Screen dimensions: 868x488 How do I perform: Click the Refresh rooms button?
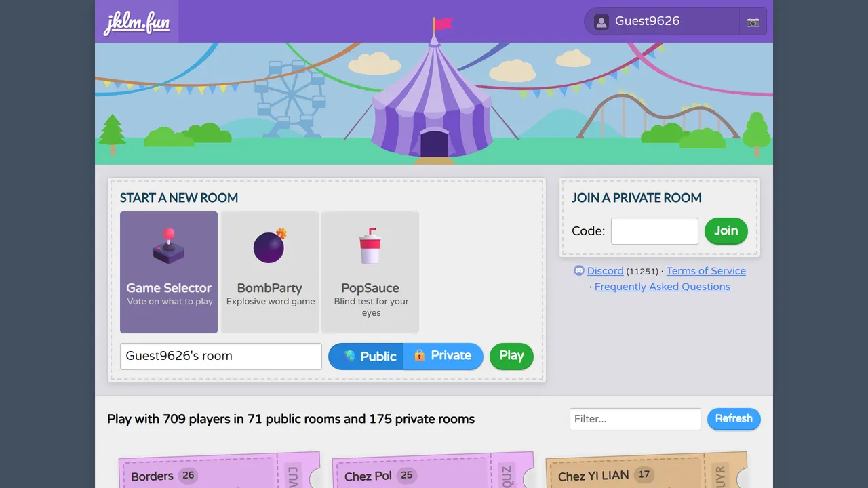[x=734, y=419]
